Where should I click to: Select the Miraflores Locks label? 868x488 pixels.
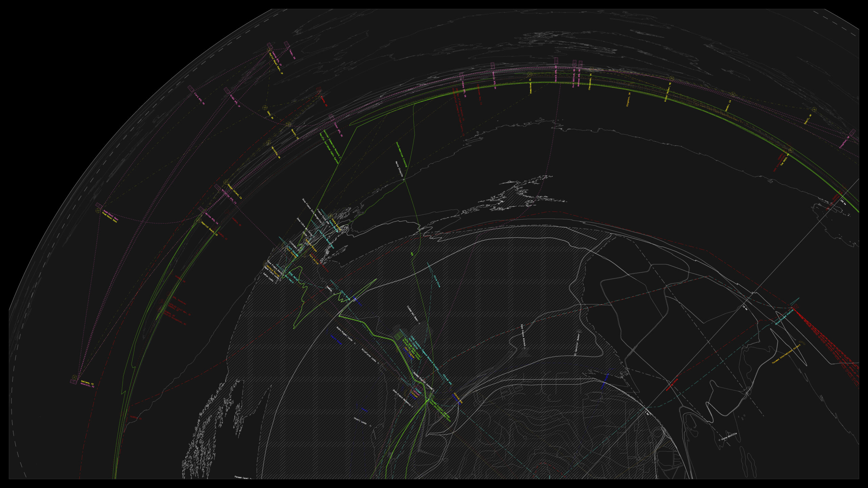[x=369, y=354]
